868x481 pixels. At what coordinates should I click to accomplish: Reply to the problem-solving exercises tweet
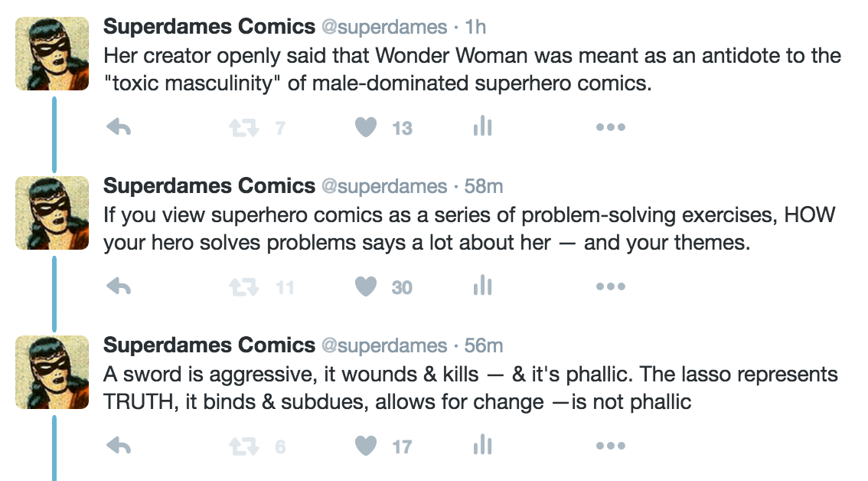tap(119, 287)
